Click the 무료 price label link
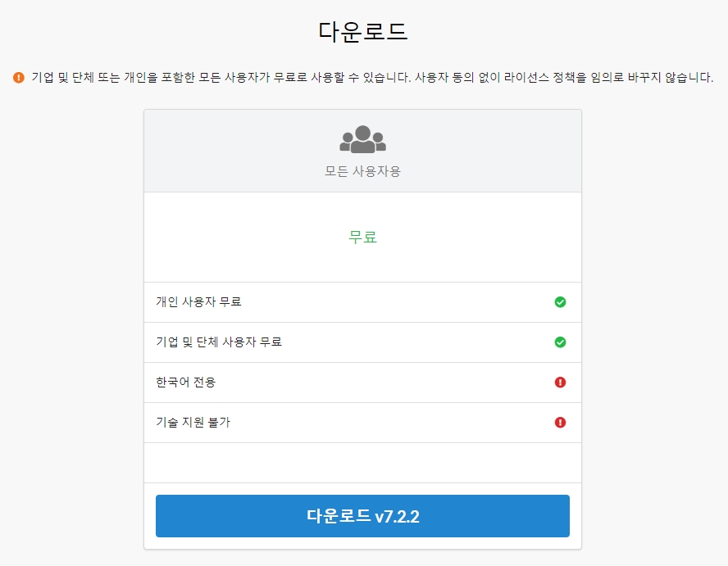The height and width of the screenshot is (566, 728). click(363, 236)
